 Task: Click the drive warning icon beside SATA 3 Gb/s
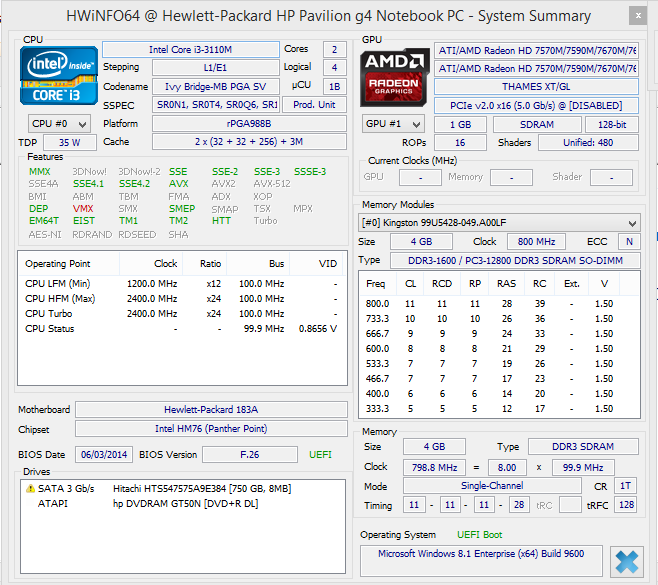(30, 488)
